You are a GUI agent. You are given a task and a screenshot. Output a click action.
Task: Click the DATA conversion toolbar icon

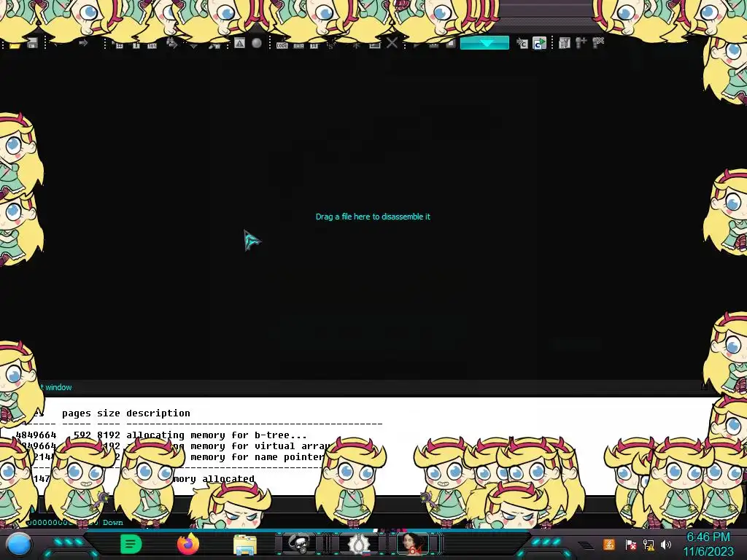298,45
